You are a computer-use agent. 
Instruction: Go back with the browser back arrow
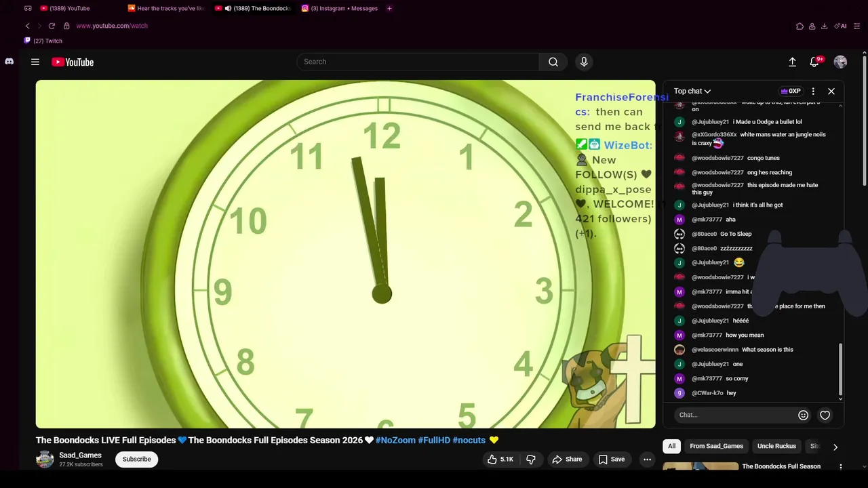click(x=28, y=26)
